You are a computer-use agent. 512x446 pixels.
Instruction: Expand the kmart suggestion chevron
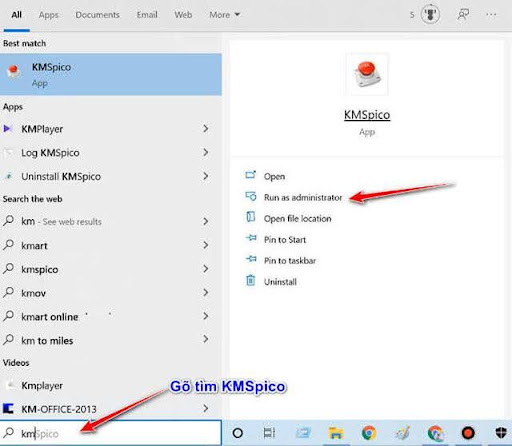click(x=206, y=245)
